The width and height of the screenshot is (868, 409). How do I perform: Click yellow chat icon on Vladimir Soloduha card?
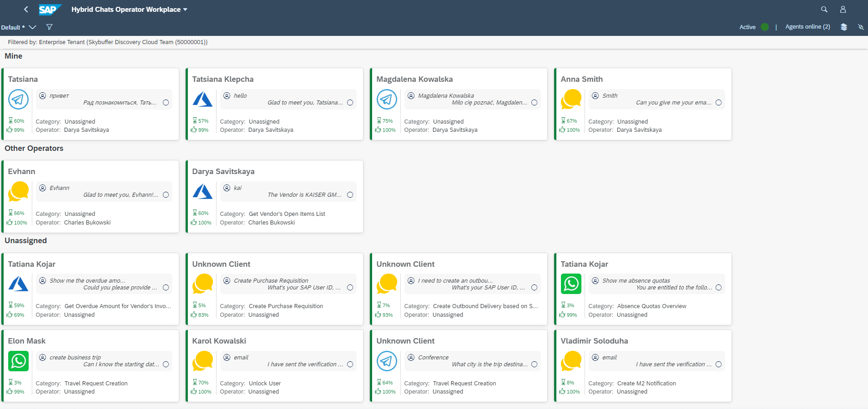571,361
